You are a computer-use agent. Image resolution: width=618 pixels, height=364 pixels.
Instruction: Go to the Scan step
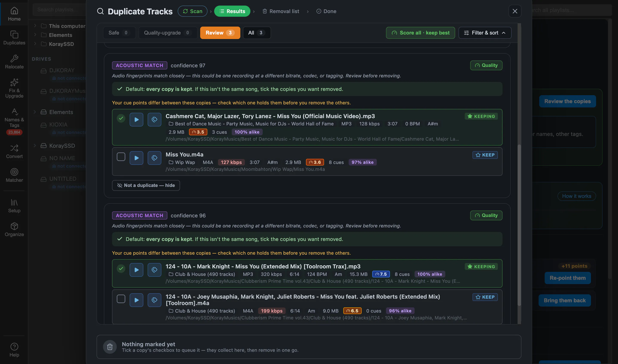point(192,11)
